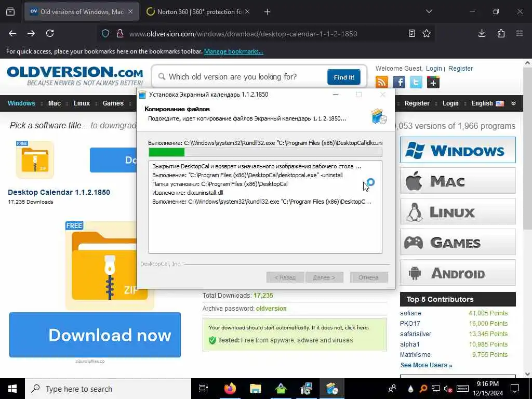This screenshot has height=399, width=532.
Task: Open contributor sofiane profile
Action: 410,313
